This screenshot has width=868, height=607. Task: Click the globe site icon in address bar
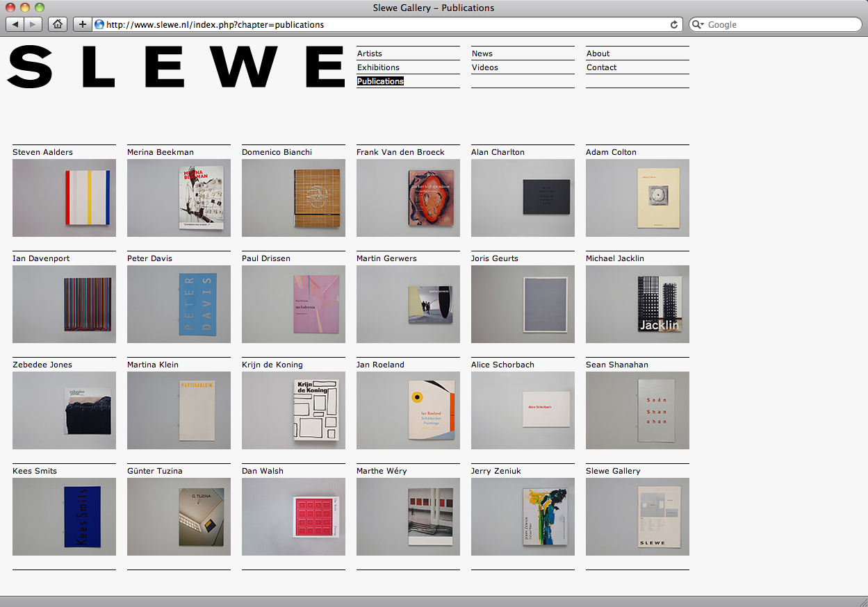99,24
